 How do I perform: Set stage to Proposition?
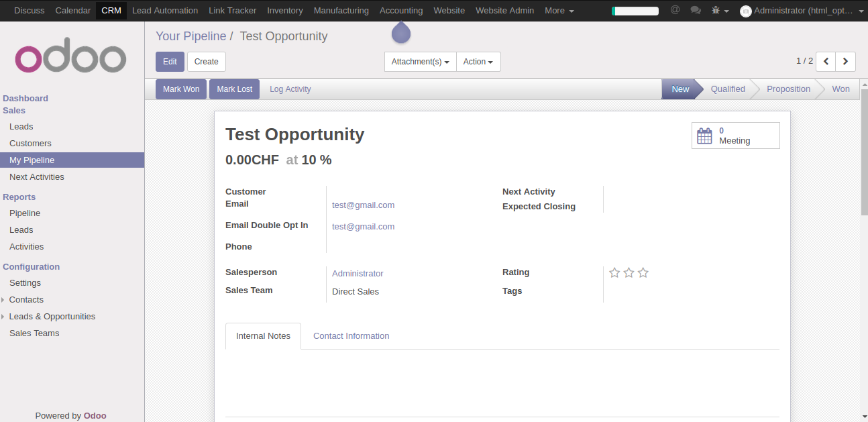pyautogui.click(x=788, y=89)
